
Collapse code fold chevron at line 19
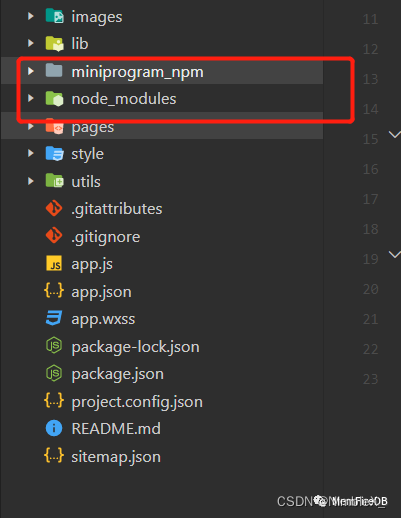coord(395,255)
